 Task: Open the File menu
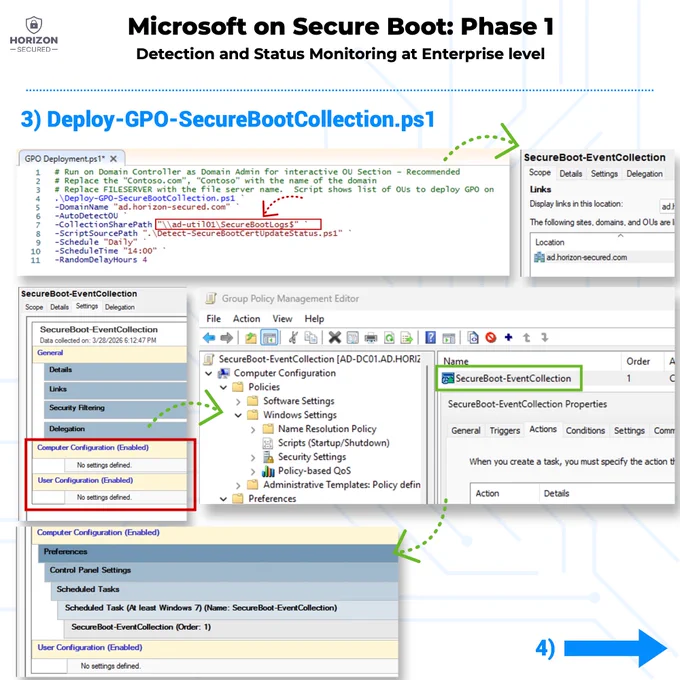tap(213, 319)
